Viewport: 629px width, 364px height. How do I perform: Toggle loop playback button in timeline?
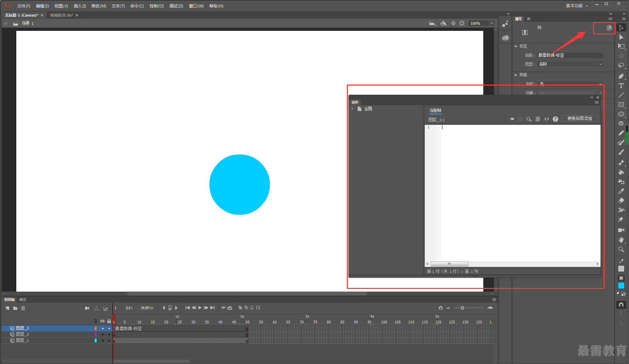[230, 308]
